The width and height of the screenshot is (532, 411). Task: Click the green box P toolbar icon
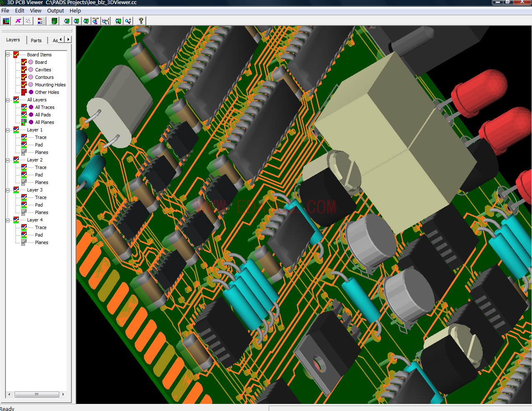coord(54,21)
